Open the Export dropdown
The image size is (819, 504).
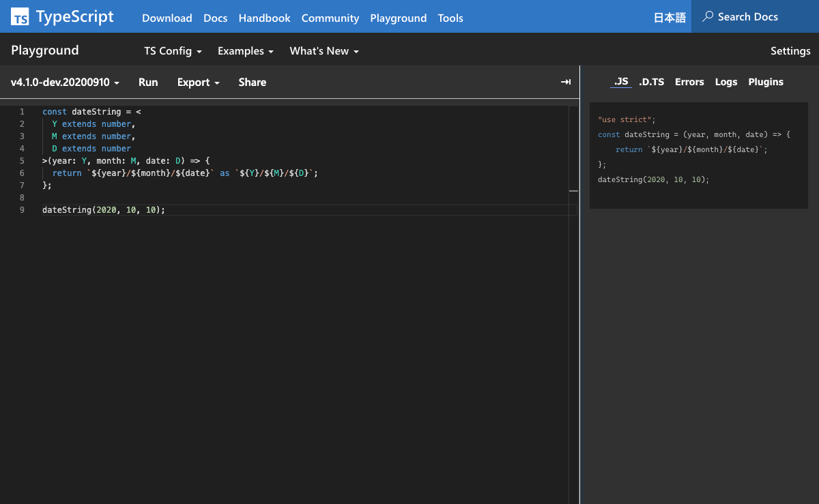tap(198, 82)
